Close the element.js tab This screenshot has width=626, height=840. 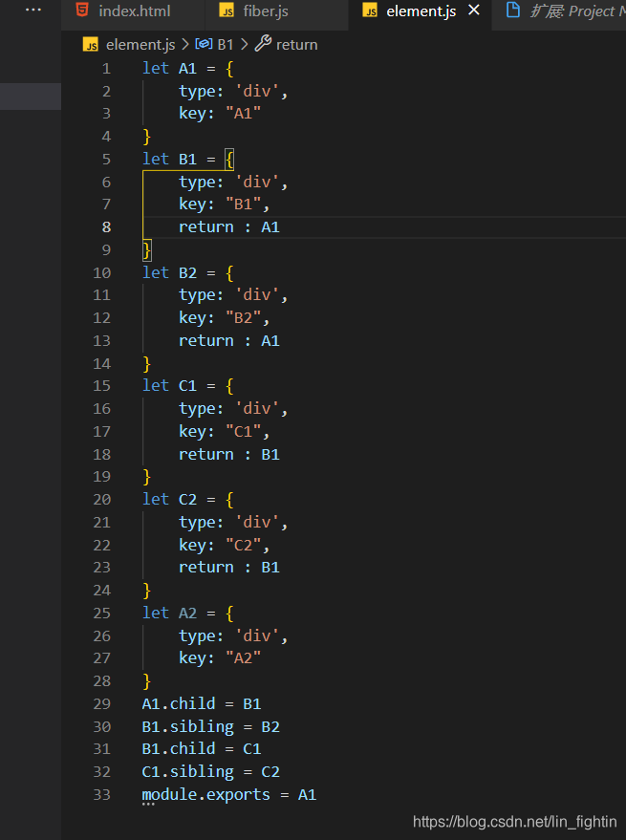point(474,11)
